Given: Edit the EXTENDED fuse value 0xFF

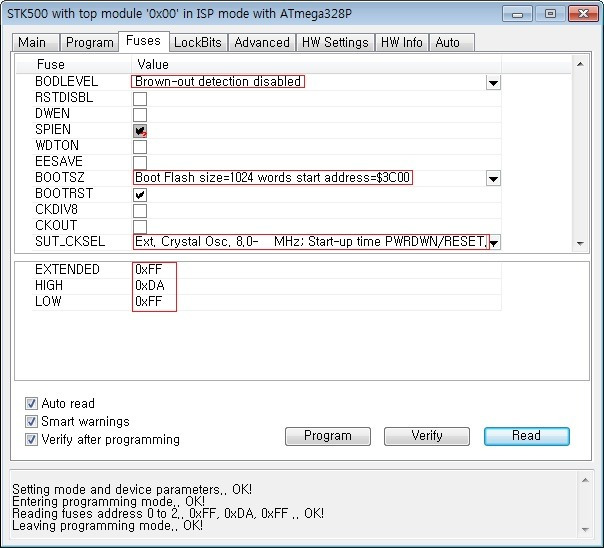Looking at the screenshot, I should pyautogui.click(x=149, y=270).
